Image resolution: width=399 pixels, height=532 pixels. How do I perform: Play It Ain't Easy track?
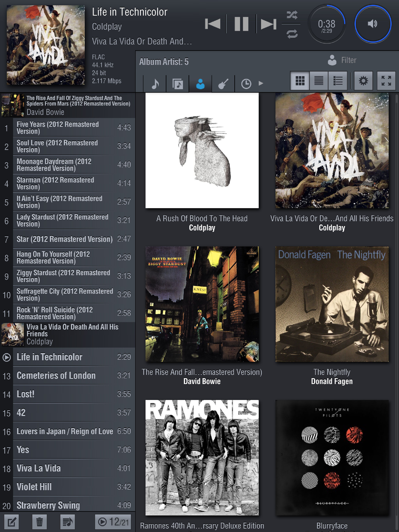tap(67, 202)
